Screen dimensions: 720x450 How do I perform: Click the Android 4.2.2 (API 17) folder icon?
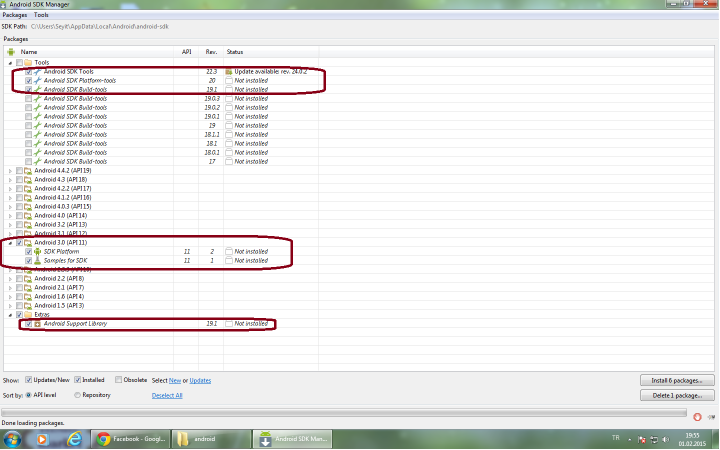click(x=28, y=188)
